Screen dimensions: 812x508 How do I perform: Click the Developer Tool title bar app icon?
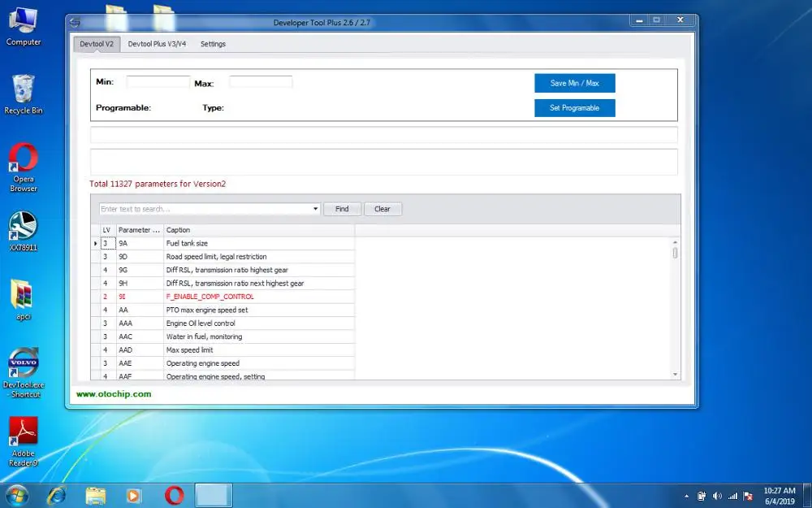click(75, 23)
